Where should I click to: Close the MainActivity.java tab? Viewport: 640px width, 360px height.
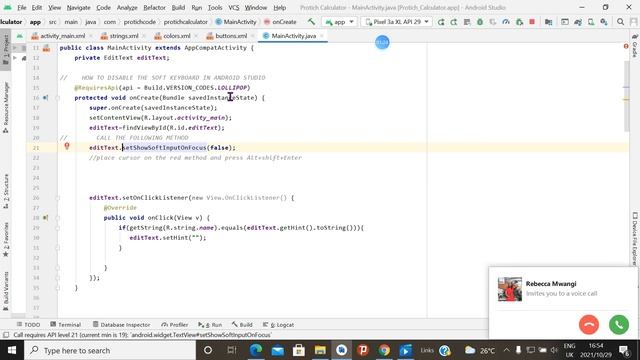click(x=322, y=36)
